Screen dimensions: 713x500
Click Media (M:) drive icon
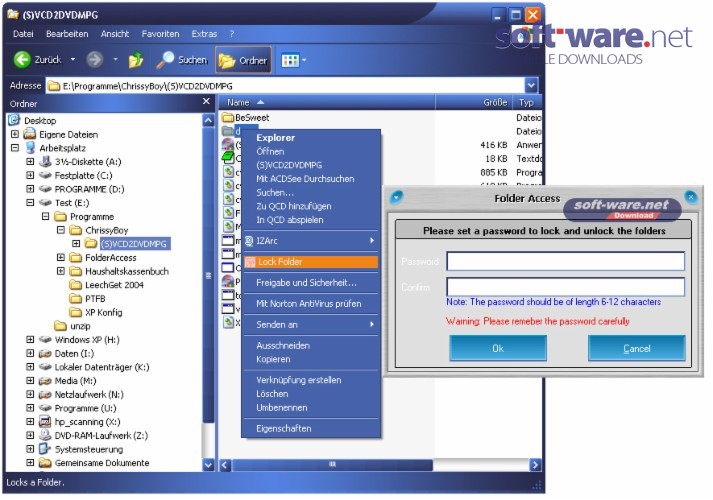click(x=45, y=380)
